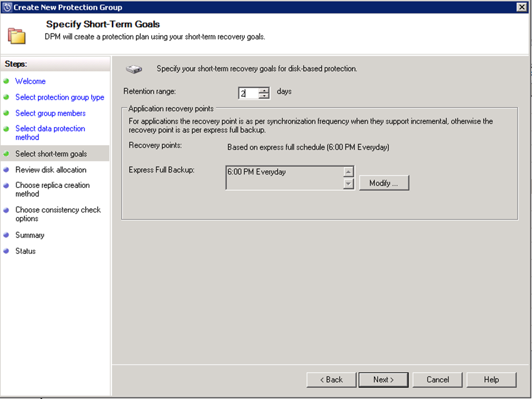Click the Retention range label

click(x=149, y=91)
